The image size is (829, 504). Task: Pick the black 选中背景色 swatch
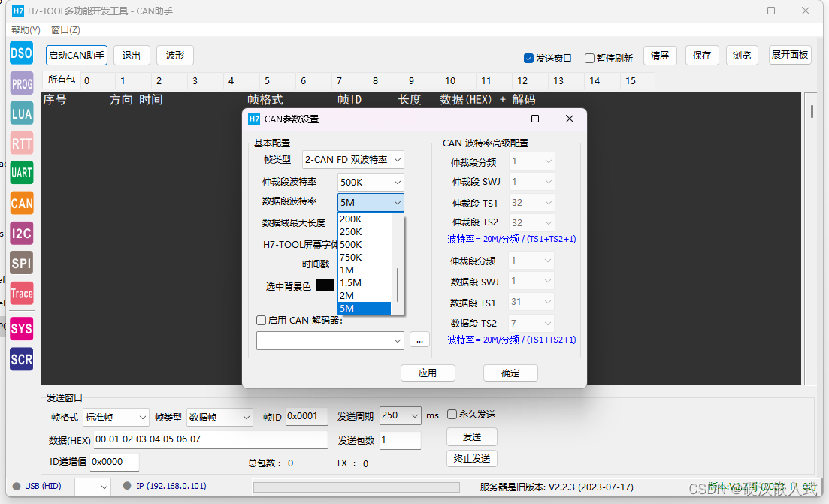tap(325, 285)
